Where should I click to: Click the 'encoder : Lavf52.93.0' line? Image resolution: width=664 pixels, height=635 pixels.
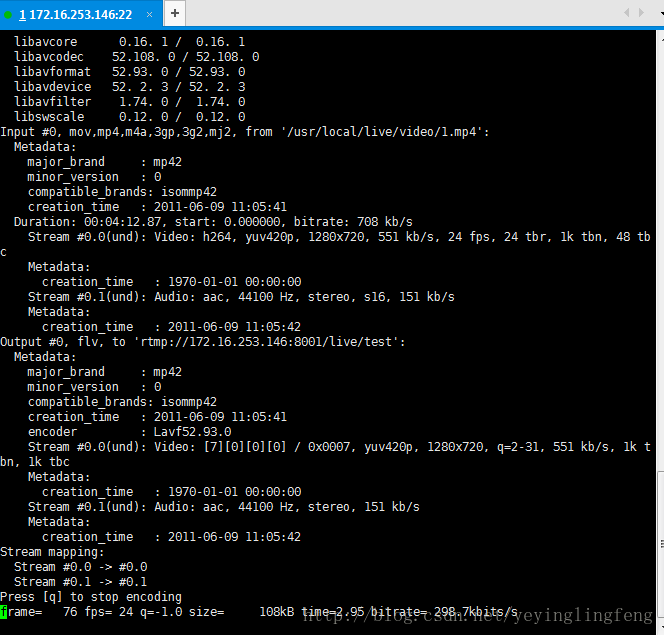pyautogui.click(x=130, y=432)
